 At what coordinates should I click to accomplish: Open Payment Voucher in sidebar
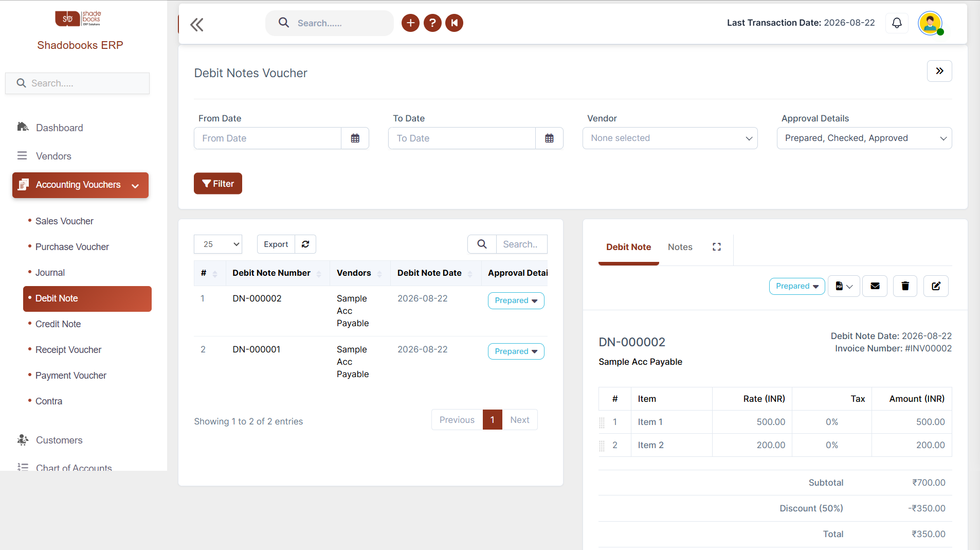click(x=71, y=376)
